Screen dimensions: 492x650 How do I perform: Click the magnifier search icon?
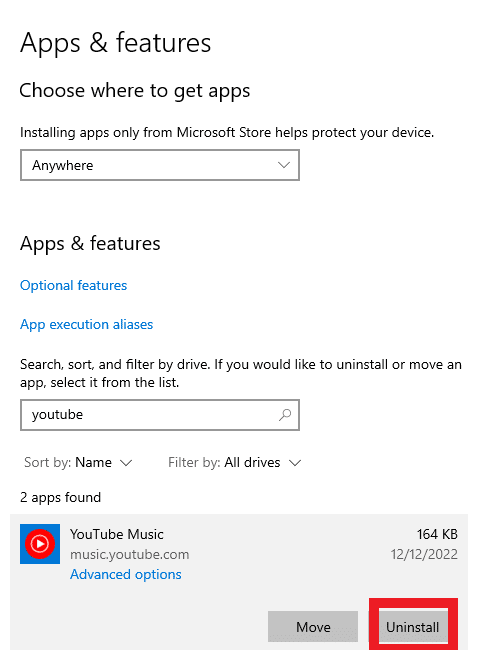(x=285, y=415)
